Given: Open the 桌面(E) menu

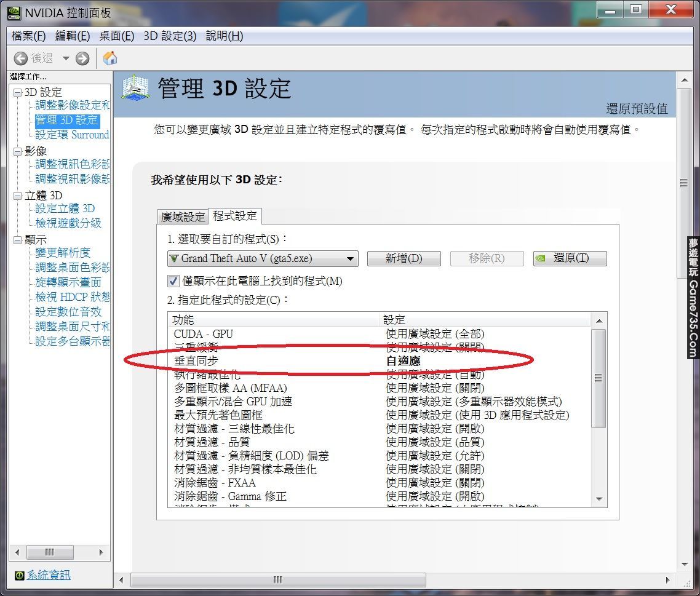Looking at the screenshot, I should [x=116, y=36].
